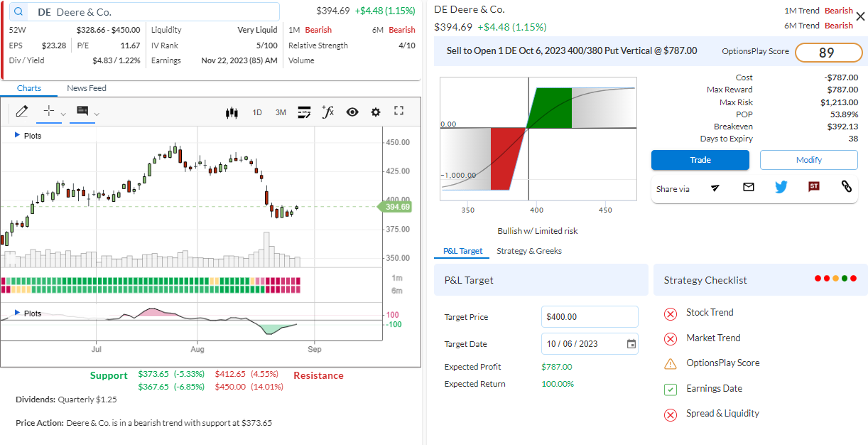
Task: Open the Strategy & Greeks tab
Action: 529,251
